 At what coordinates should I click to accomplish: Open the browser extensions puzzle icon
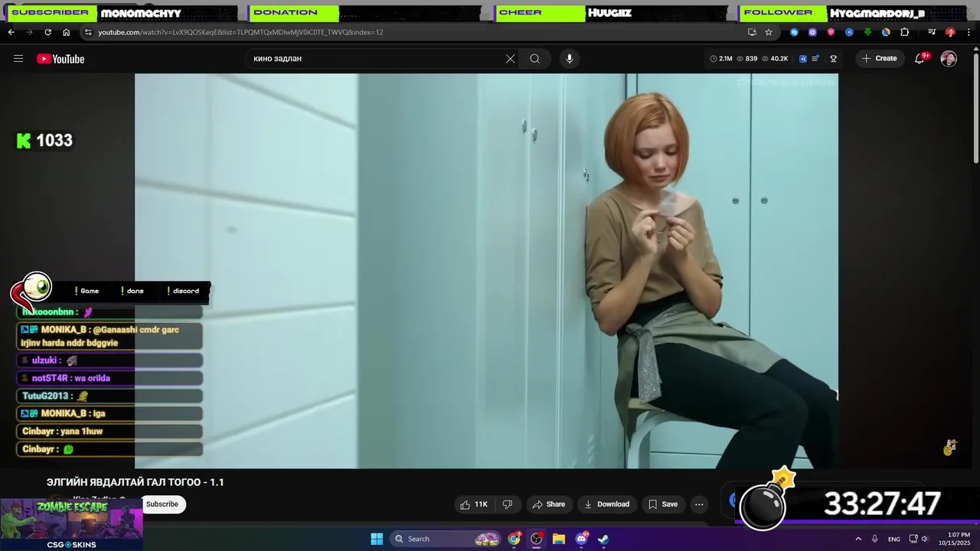(904, 32)
